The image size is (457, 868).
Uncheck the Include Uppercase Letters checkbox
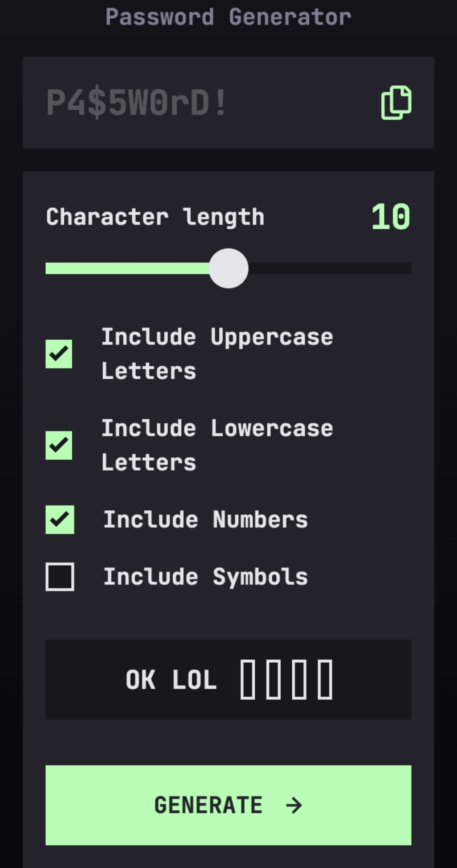tap(59, 354)
